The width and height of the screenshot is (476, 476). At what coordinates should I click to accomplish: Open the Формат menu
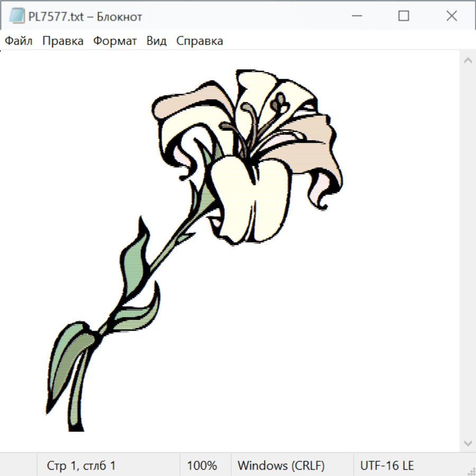point(115,41)
